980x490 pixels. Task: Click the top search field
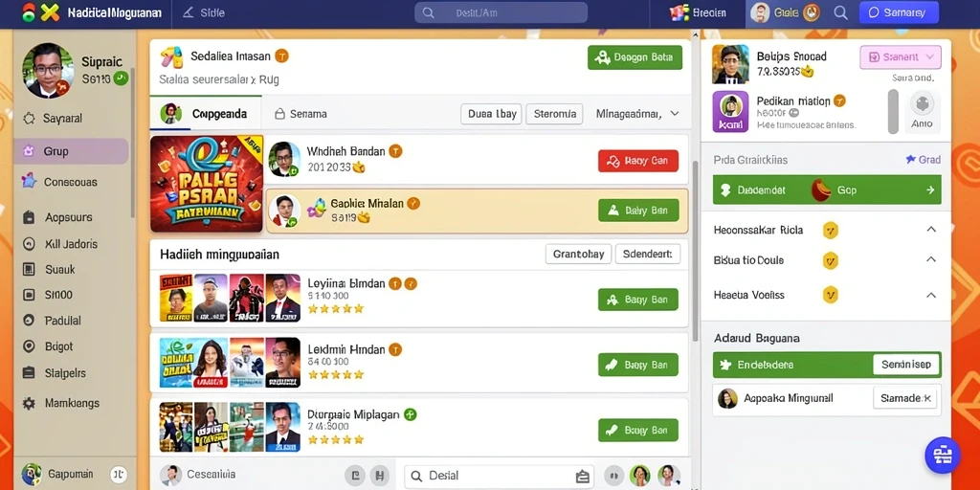point(501,12)
